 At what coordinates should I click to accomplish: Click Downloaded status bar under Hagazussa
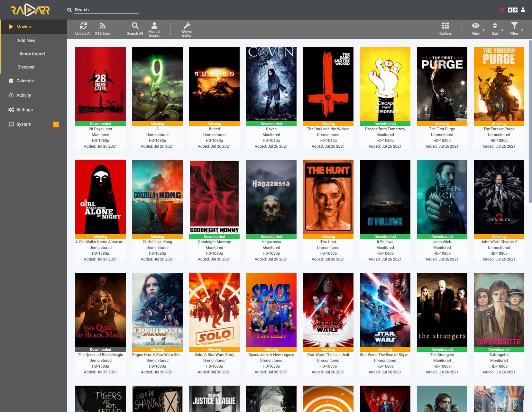coord(271,236)
